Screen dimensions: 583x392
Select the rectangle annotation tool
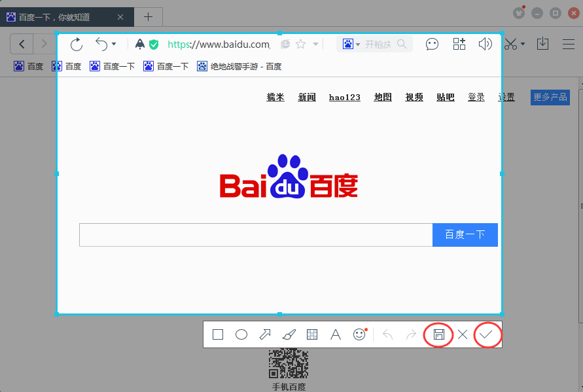(218, 334)
